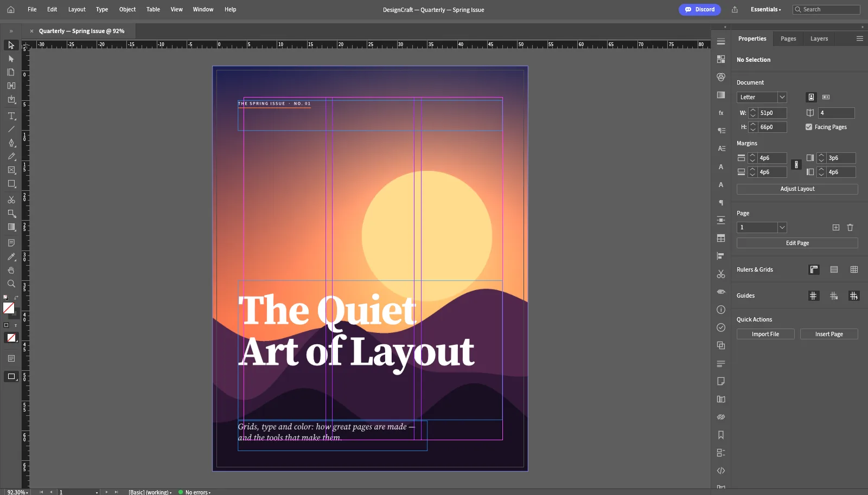Uncheck the Facing Pages checkbox
The height and width of the screenshot is (495, 868).
tap(809, 127)
